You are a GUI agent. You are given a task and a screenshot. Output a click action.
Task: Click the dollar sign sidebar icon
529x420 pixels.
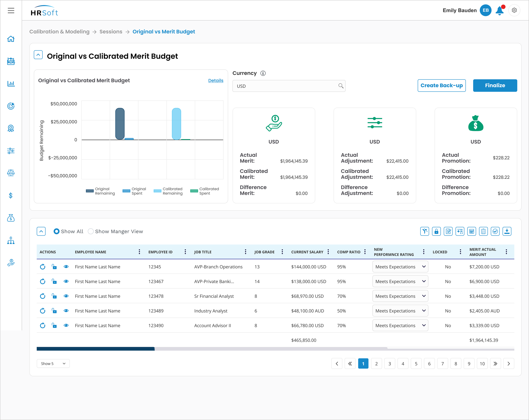(x=11, y=195)
